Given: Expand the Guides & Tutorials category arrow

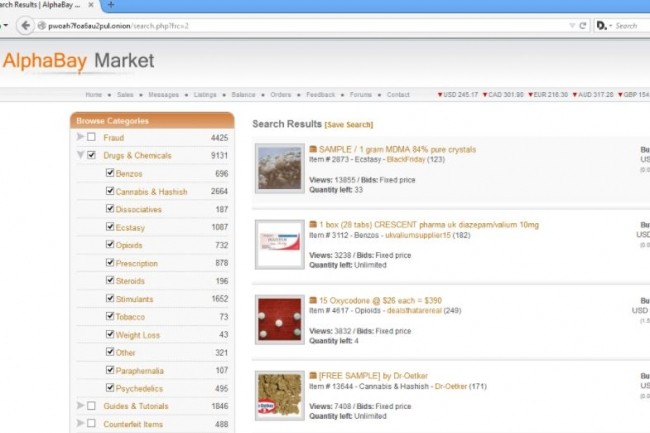Looking at the screenshot, I should [x=80, y=405].
